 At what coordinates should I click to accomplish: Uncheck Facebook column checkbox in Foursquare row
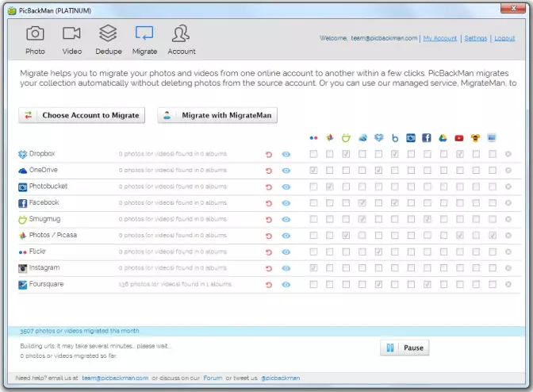pos(428,284)
